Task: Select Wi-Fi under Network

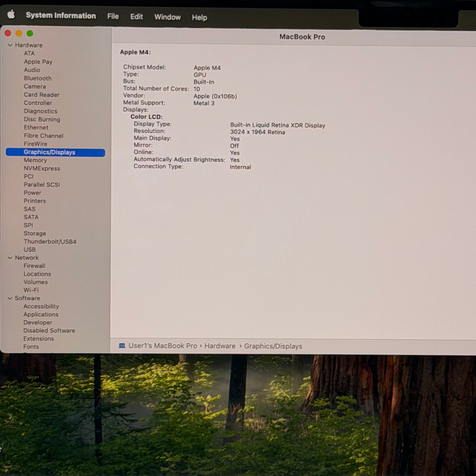Action: pos(31,290)
